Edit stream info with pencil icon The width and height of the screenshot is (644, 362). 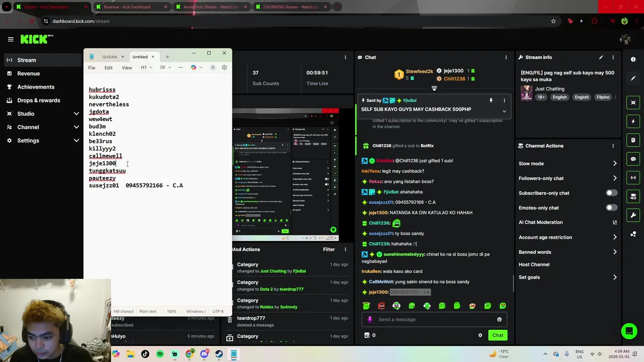click(x=601, y=57)
